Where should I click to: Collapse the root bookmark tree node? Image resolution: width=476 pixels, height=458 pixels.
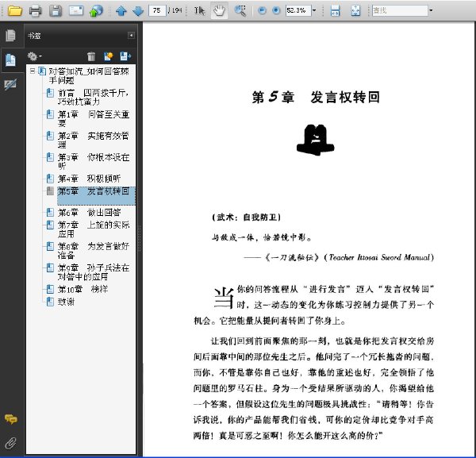coord(33,71)
